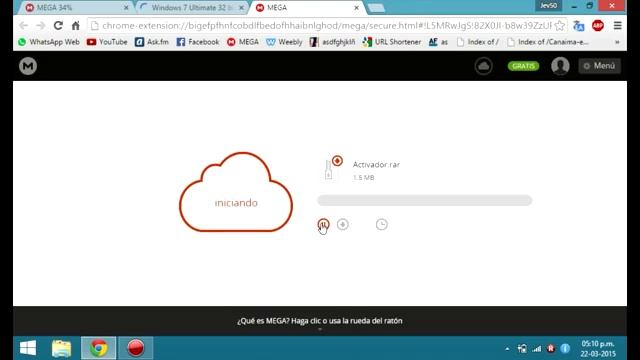Open the URL Shortener bookmark
Screen dimensions: 640x360
point(392,42)
